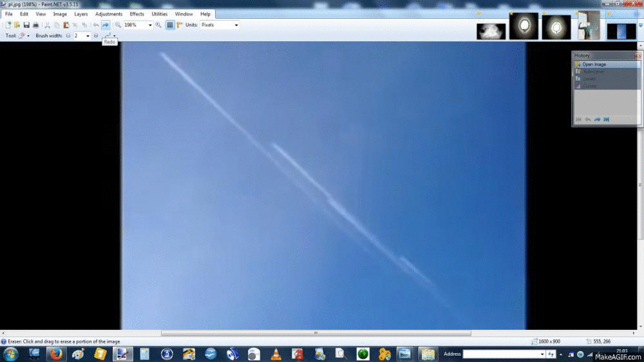Select Open Image history entry
The width and height of the screenshot is (644, 362).
pyautogui.click(x=594, y=64)
